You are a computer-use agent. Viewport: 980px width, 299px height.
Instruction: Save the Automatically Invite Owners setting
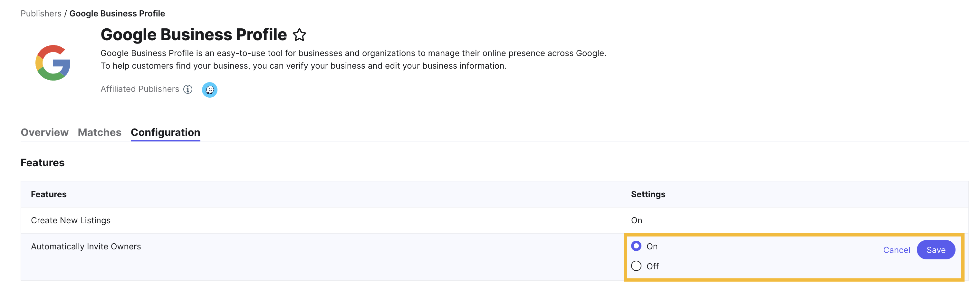click(936, 250)
